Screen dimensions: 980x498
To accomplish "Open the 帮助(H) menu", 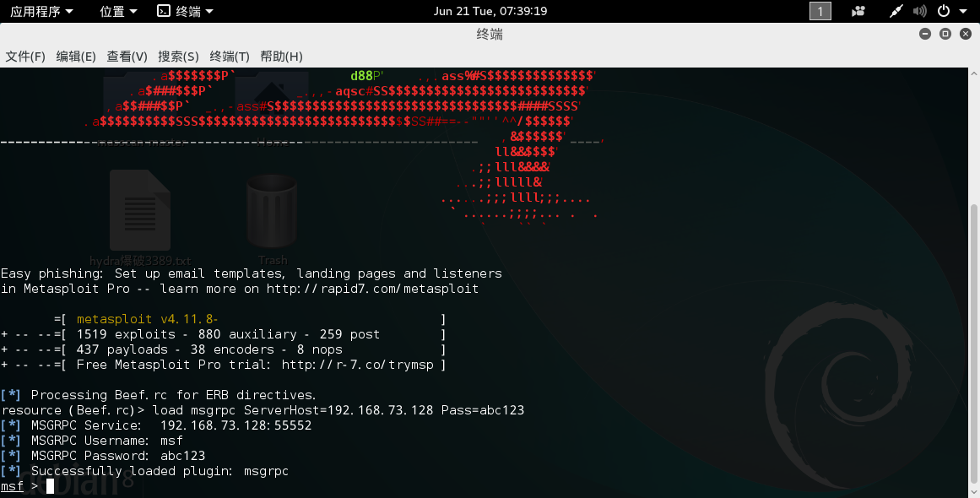I will (x=281, y=57).
